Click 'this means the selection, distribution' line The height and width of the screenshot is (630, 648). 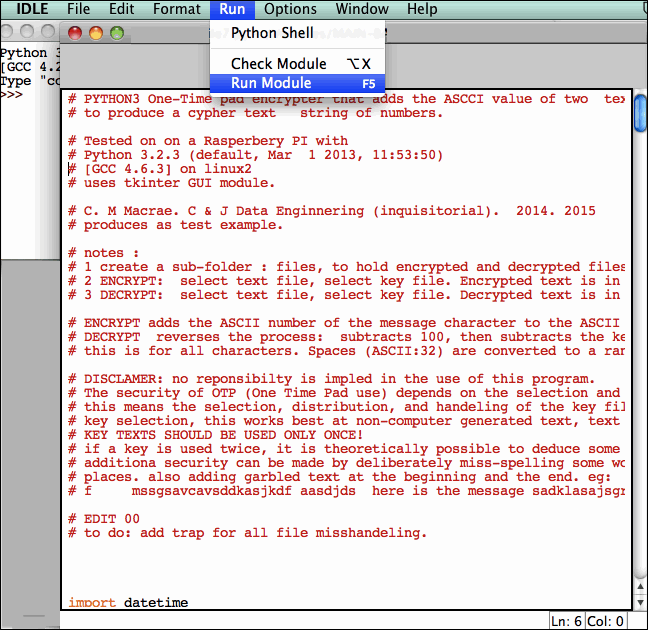tap(346, 407)
